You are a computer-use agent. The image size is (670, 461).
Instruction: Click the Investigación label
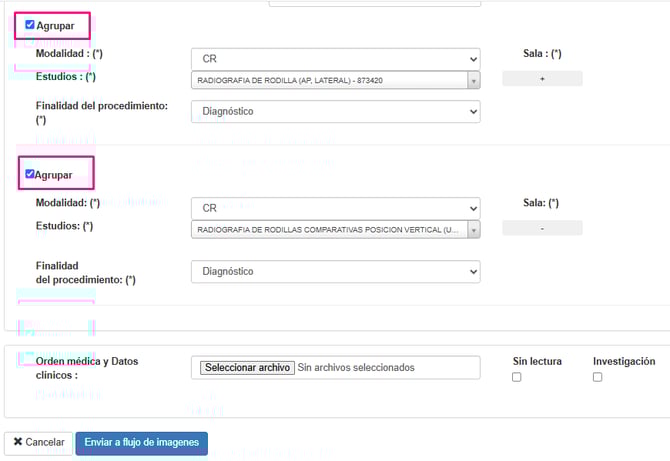(x=623, y=361)
